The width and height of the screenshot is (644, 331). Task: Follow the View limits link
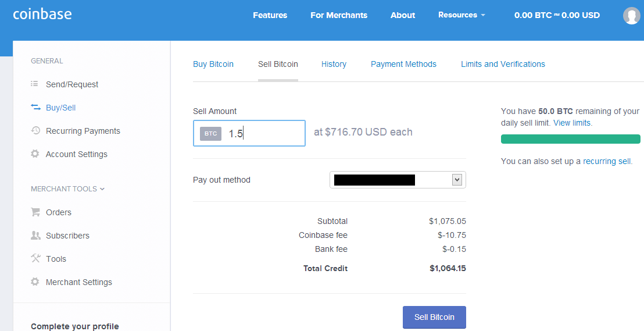(x=572, y=123)
